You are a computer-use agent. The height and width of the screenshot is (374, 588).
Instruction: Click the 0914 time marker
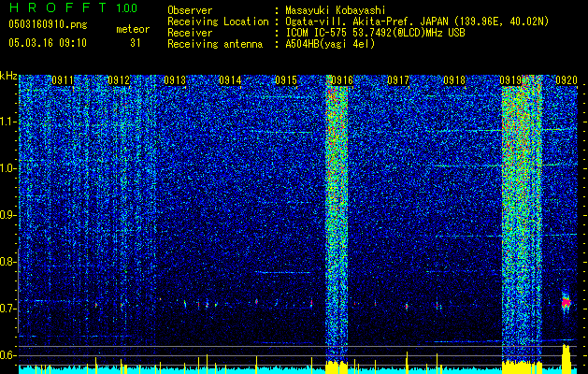230,79
